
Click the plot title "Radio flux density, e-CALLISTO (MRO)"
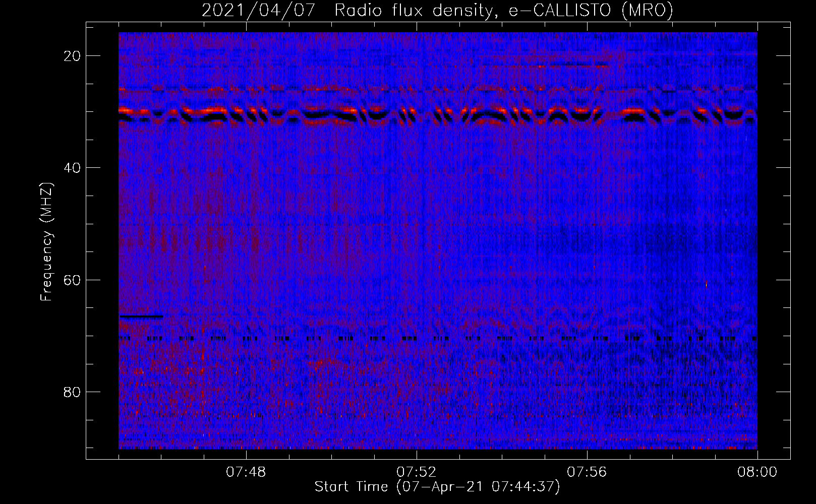point(504,11)
